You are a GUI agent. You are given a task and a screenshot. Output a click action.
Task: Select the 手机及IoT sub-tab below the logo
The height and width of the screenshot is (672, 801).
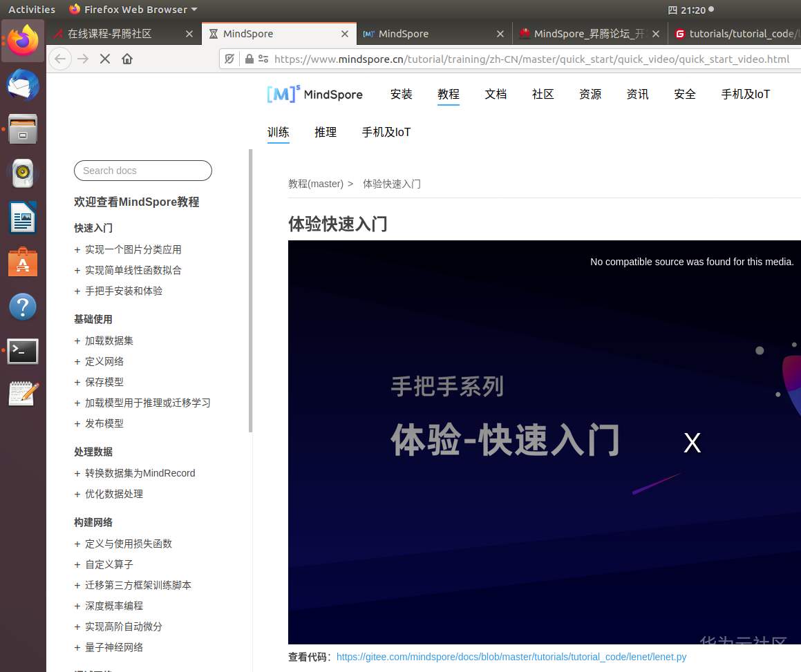click(386, 132)
